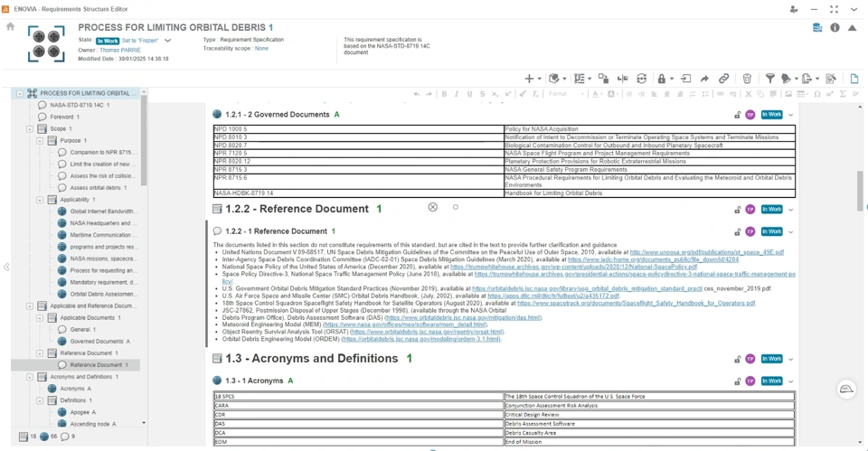Open the background color picker
The height and width of the screenshot is (451, 868).
tap(611, 94)
